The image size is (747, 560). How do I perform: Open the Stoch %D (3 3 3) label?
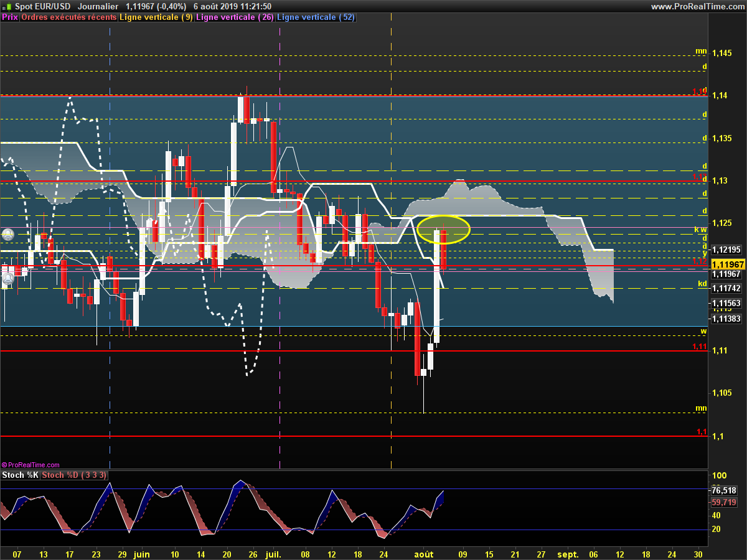[x=75, y=475]
